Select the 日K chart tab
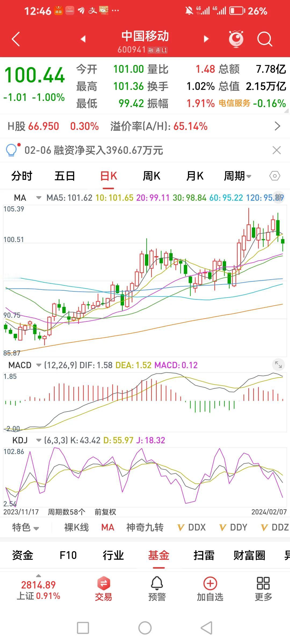 (108, 176)
